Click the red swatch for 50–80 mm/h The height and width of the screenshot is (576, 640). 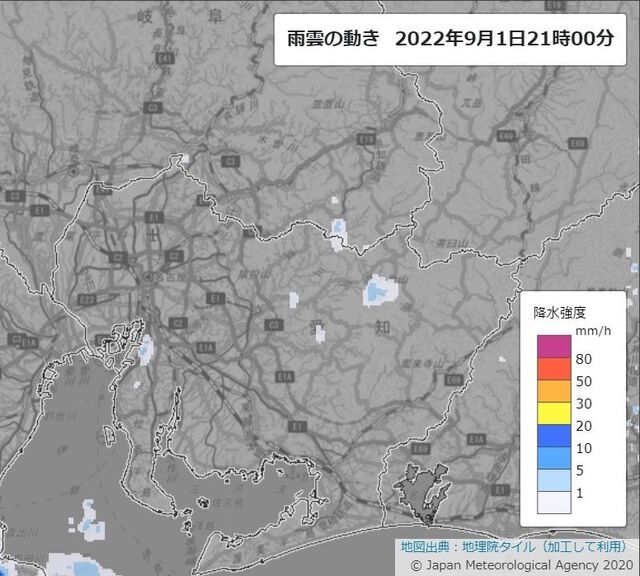[x=554, y=369]
